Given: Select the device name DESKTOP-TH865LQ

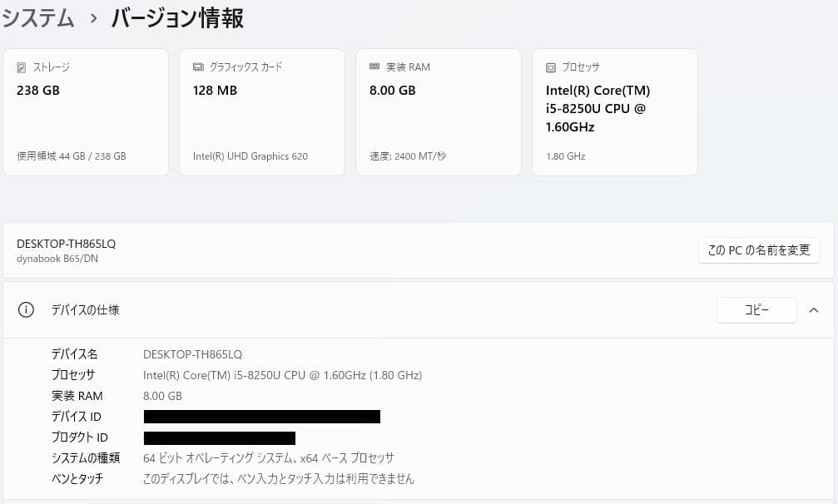Looking at the screenshot, I should pyautogui.click(x=66, y=243).
